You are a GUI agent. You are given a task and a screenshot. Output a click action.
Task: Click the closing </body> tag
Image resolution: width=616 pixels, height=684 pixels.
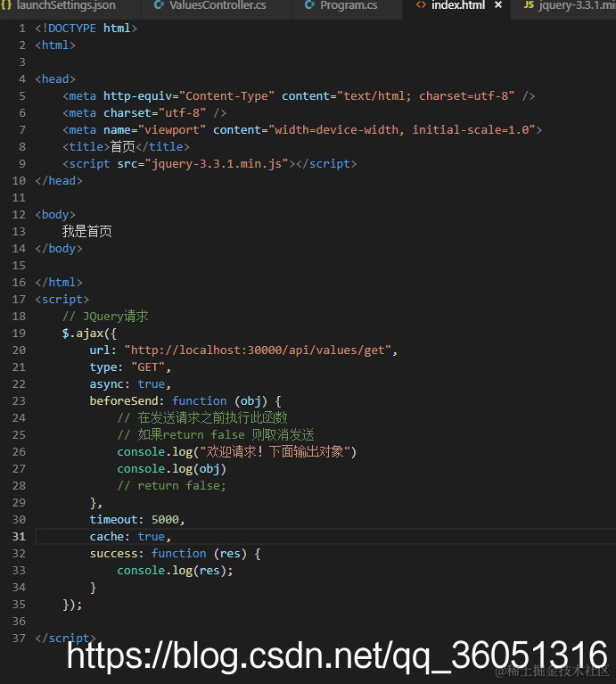(59, 249)
